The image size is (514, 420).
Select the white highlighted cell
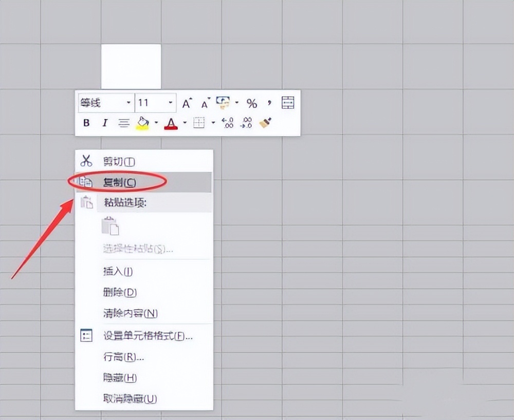(131, 66)
